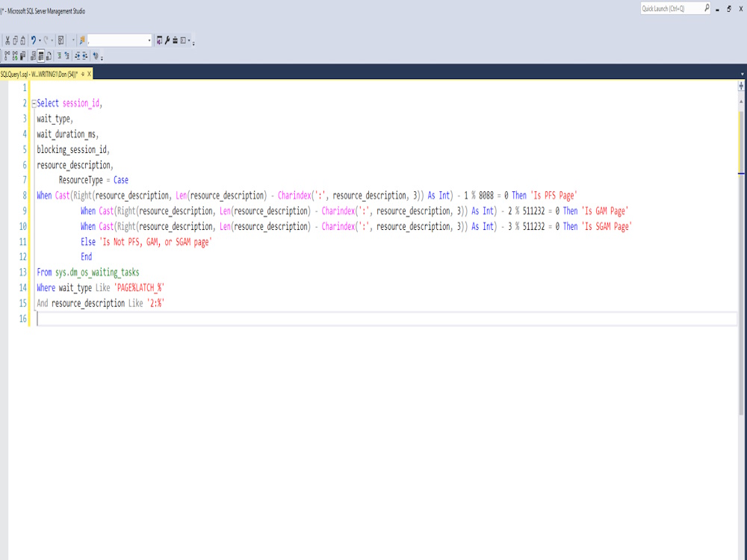Select Results to File icon
Image resolution: width=747 pixels, height=560 pixels.
tap(49, 56)
